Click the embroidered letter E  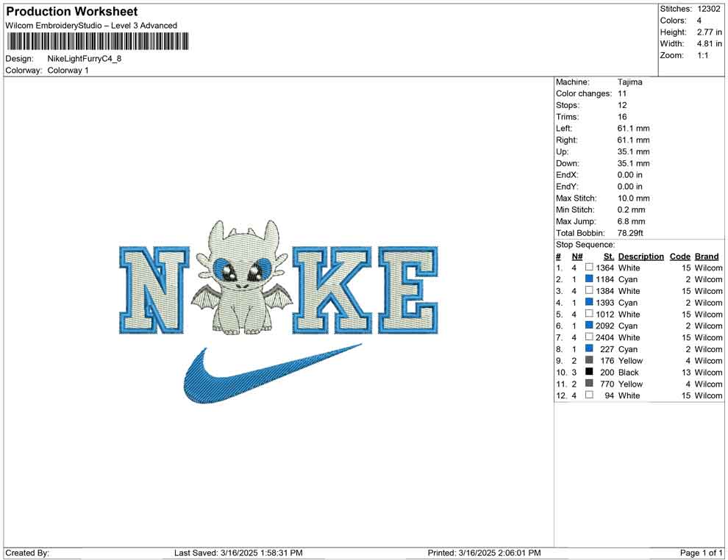click(x=408, y=290)
